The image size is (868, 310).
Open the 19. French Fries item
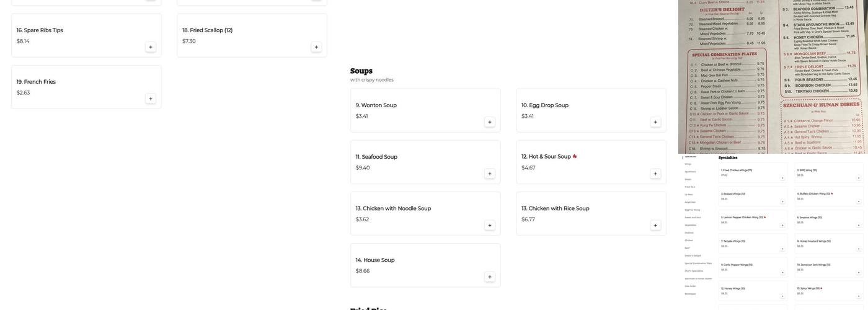pyautogui.click(x=86, y=87)
